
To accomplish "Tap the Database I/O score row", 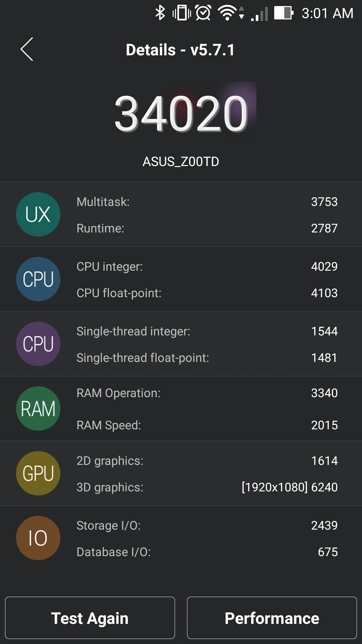I will point(207,552).
